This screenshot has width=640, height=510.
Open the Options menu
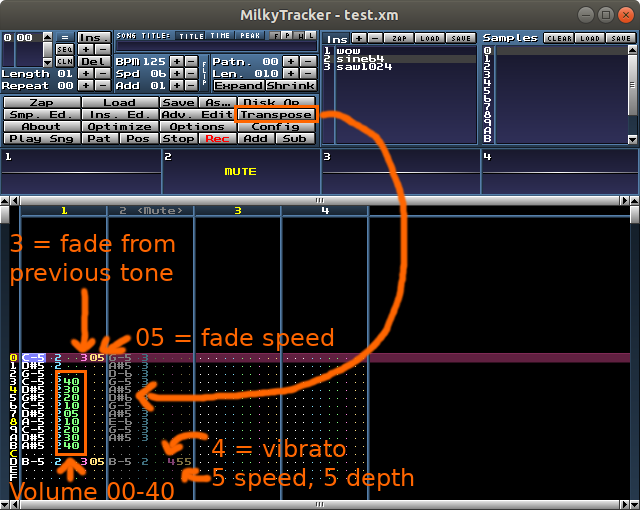coord(197,126)
